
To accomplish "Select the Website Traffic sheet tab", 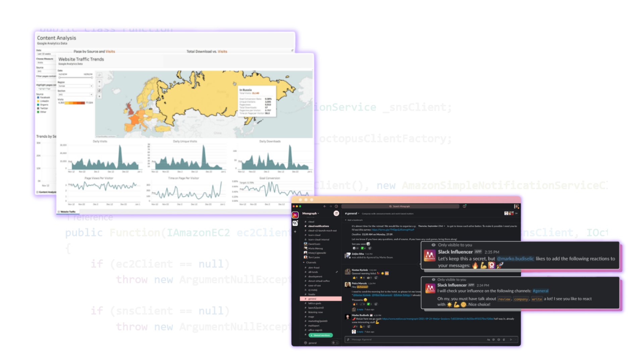I will pos(68,212).
